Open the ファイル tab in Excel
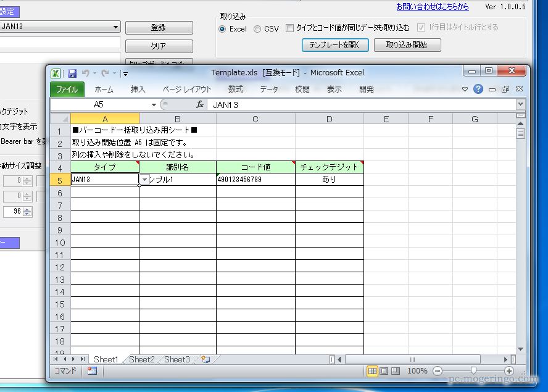 point(67,89)
